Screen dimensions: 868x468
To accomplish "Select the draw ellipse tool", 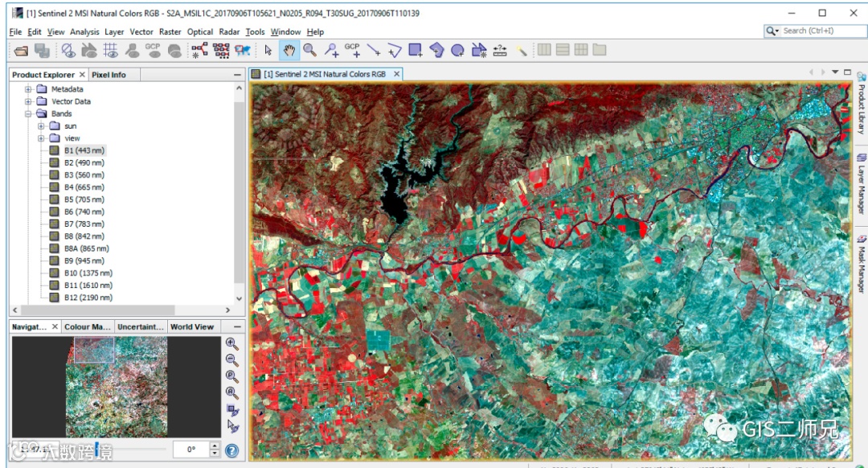I will point(458,51).
